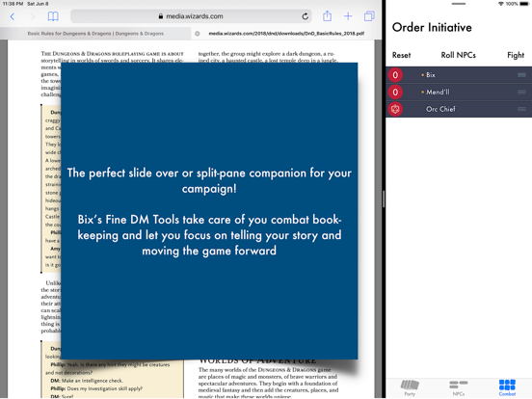532x399 pixels.
Task: Grab the reorder handle on Bix row
Action: pos(521,75)
